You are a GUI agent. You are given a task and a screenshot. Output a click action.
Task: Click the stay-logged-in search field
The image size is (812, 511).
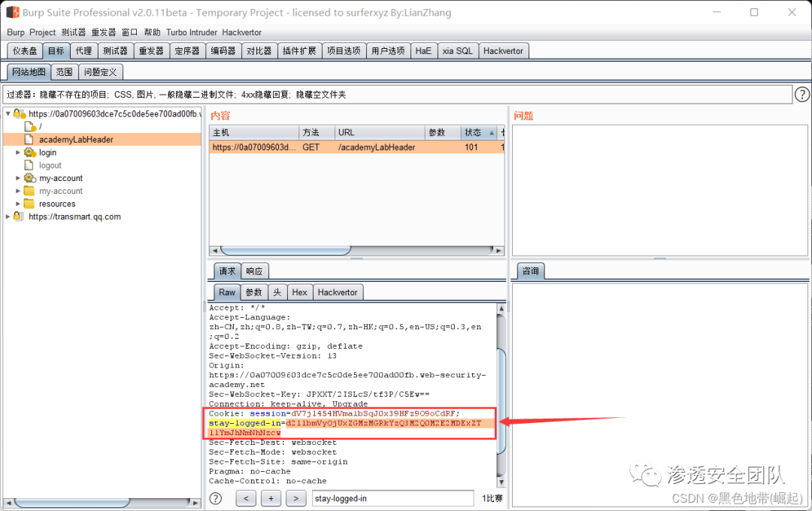click(393, 498)
